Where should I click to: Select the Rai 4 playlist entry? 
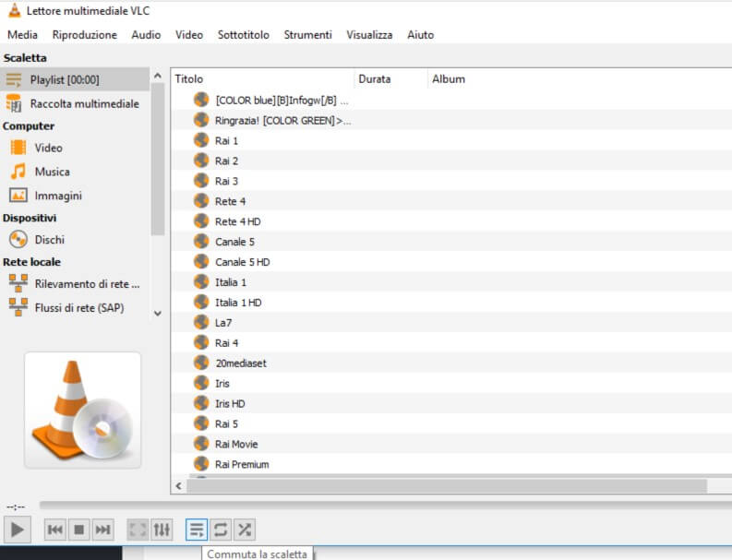[452, 343]
